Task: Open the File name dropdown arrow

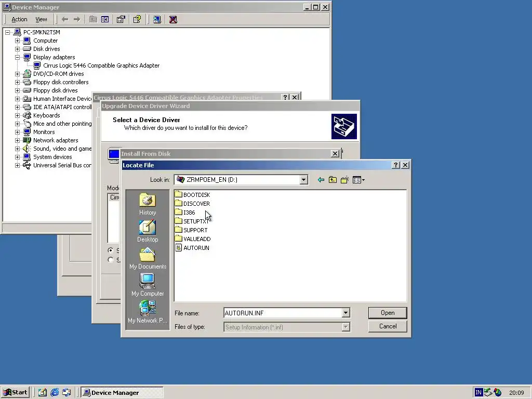Action: [x=345, y=313]
